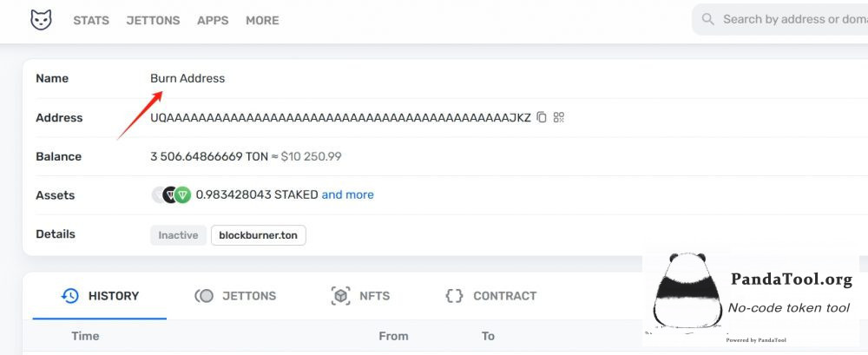868x355 pixels.
Task: Click the black asset token icon
Action: click(x=170, y=195)
